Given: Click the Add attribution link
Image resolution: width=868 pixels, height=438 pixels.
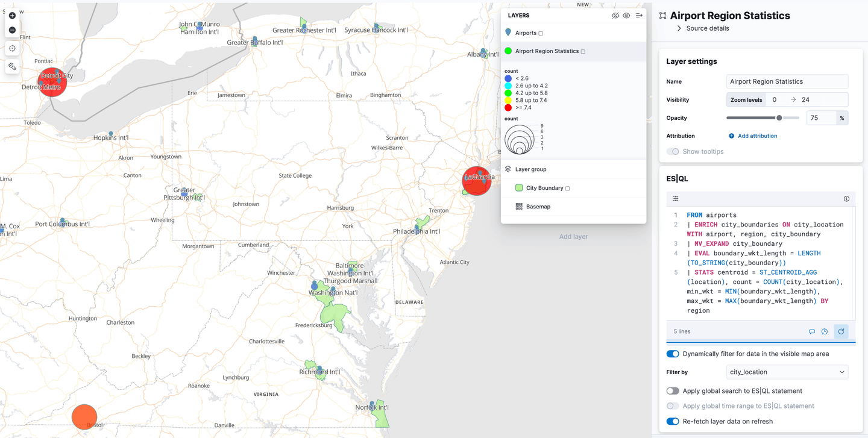Looking at the screenshot, I should coord(752,136).
